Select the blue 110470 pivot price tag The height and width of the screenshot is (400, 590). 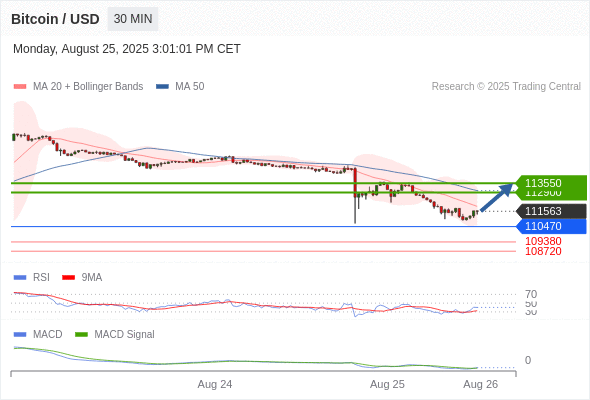pos(551,226)
